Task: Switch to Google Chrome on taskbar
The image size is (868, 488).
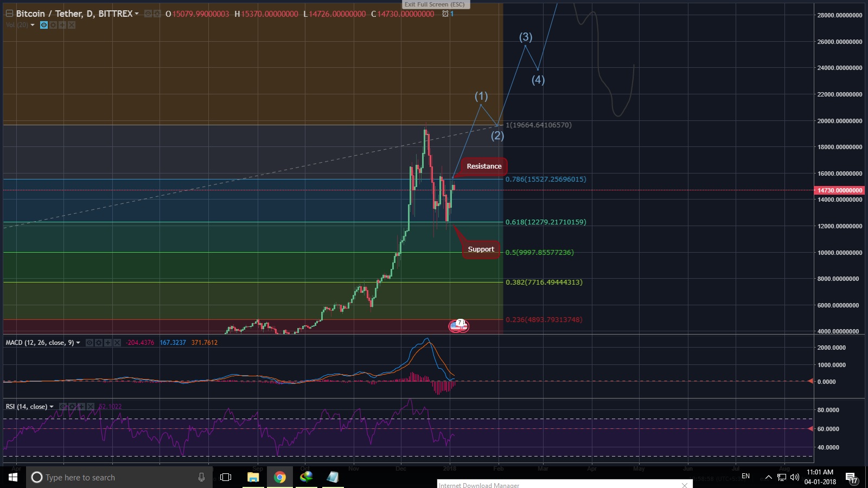Action: (x=280, y=477)
